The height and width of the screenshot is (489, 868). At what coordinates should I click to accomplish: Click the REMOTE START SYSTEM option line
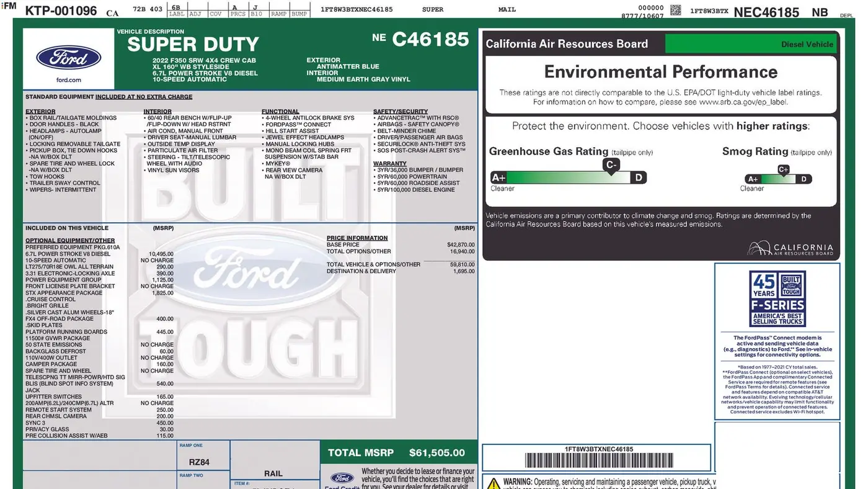pos(58,410)
